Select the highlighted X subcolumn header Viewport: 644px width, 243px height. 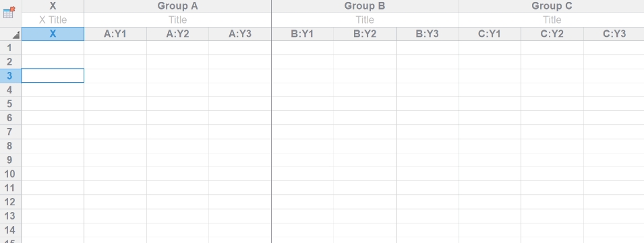coord(53,34)
